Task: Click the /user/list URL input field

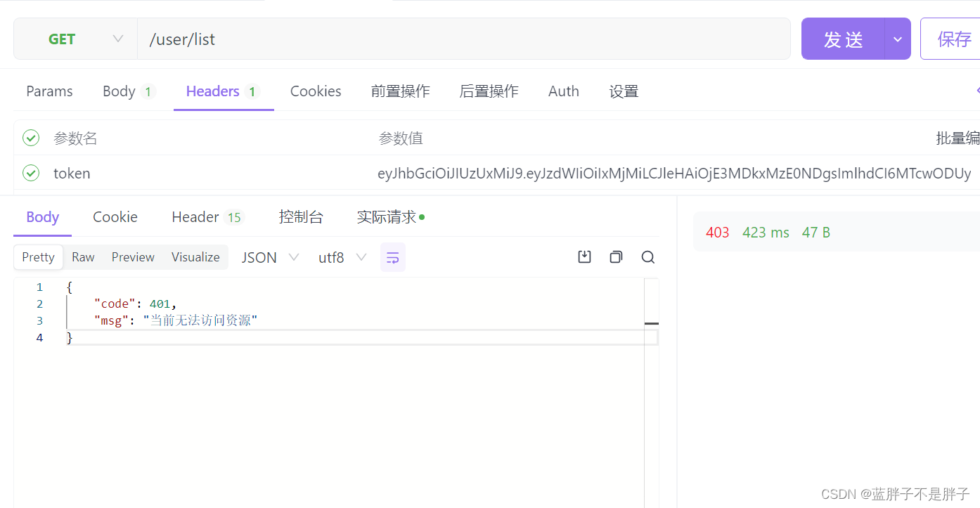Action: coord(464,39)
